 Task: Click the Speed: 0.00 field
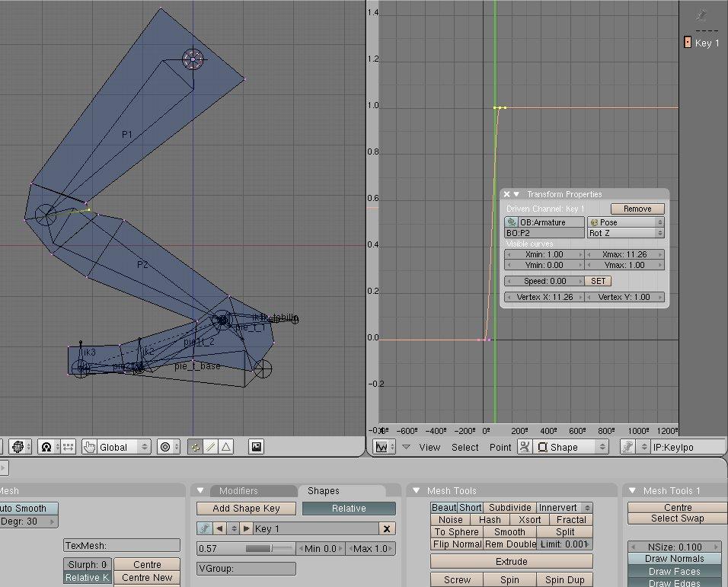point(544,281)
